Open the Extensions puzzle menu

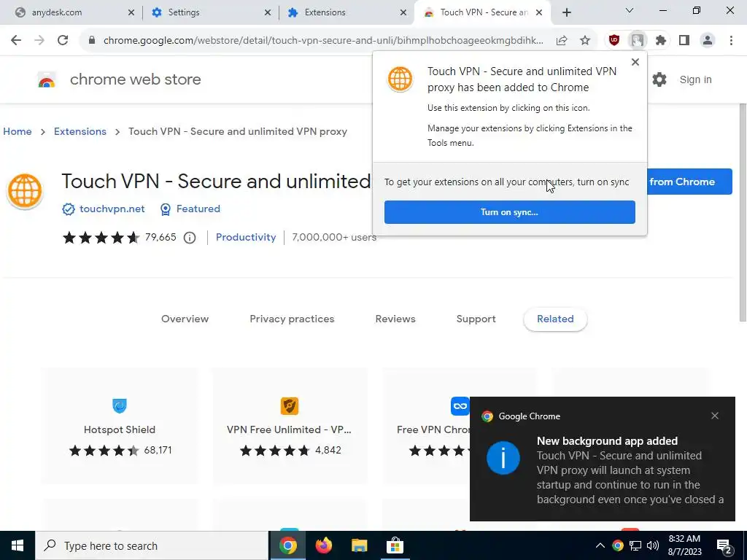pos(661,41)
